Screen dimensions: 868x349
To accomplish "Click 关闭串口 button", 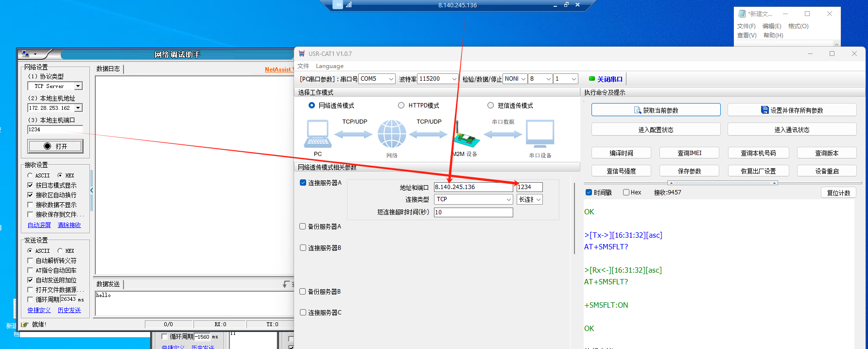I will 606,79.
